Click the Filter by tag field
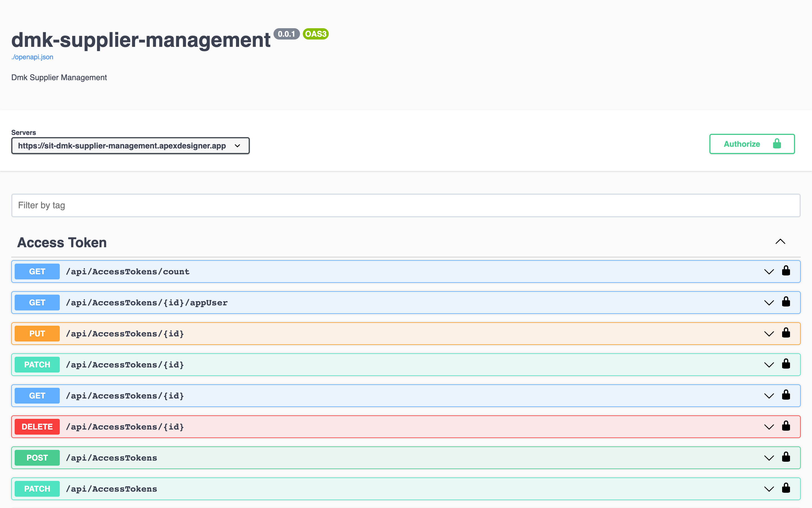Image resolution: width=812 pixels, height=508 pixels. click(406, 205)
